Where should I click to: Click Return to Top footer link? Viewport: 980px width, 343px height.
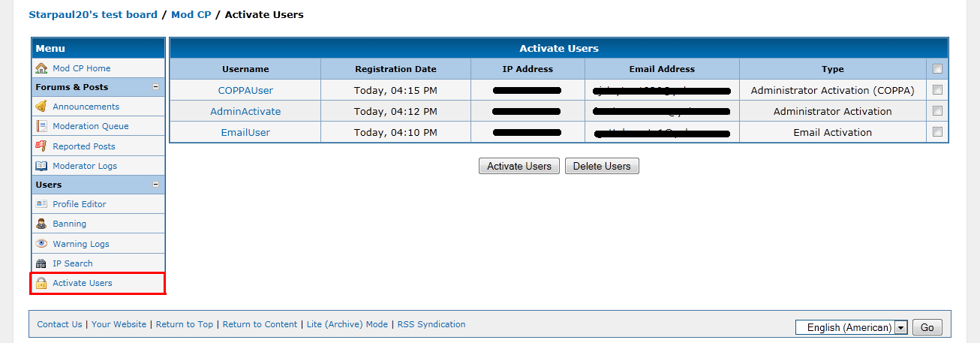(185, 324)
